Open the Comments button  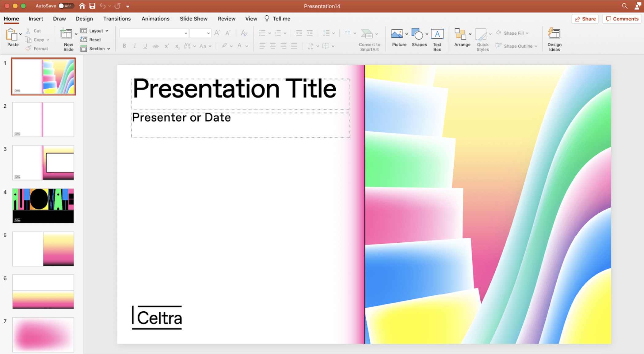pyautogui.click(x=622, y=19)
